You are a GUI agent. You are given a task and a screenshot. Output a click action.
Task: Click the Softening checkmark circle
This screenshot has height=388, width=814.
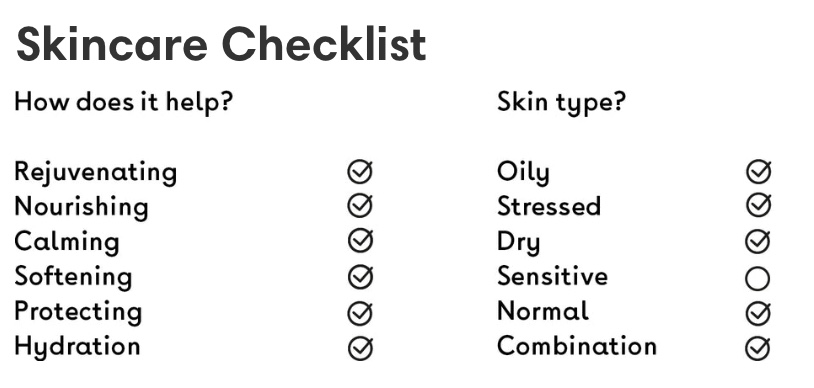click(x=360, y=276)
